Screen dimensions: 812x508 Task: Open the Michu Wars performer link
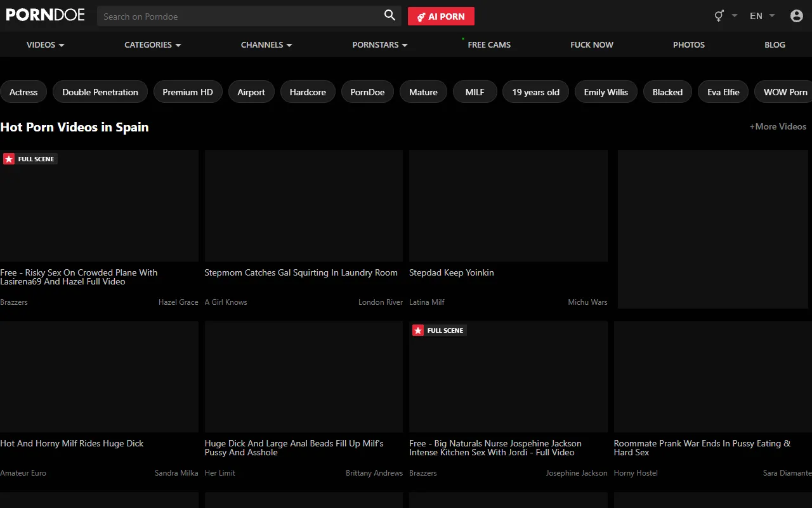click(587, 302)
